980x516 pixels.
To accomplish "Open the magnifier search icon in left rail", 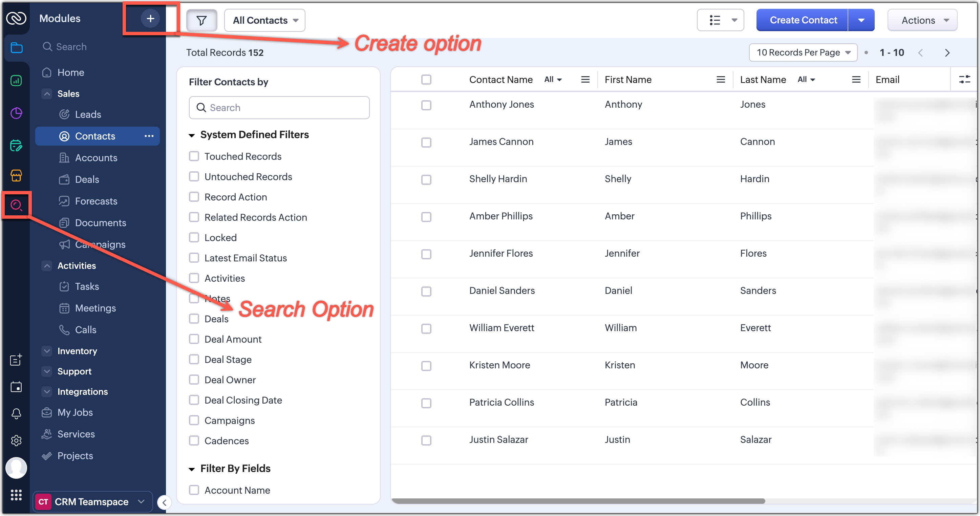I will [16, 205].
